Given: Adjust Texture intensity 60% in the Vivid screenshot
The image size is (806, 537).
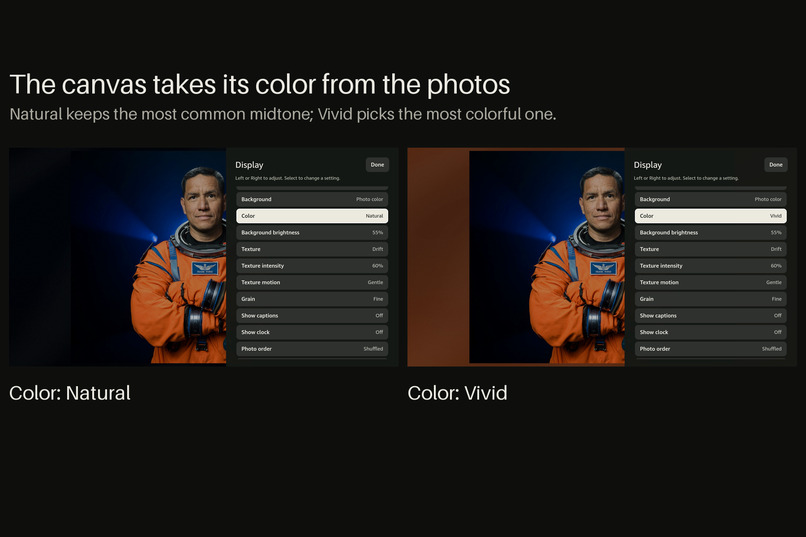Looking at the screenshot, I should pos(710,266).
